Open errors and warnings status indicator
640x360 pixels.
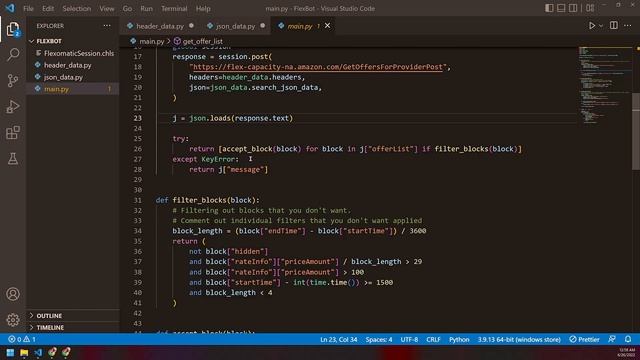(x=22, y=339)
